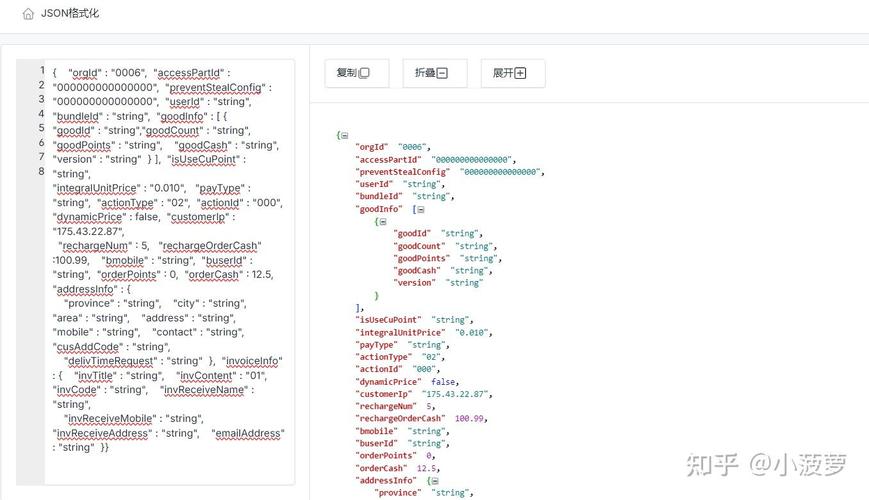
Task: Click "cusAddCode" in the raw input editor
Action: pyautogui.click(x=88, y=347)
